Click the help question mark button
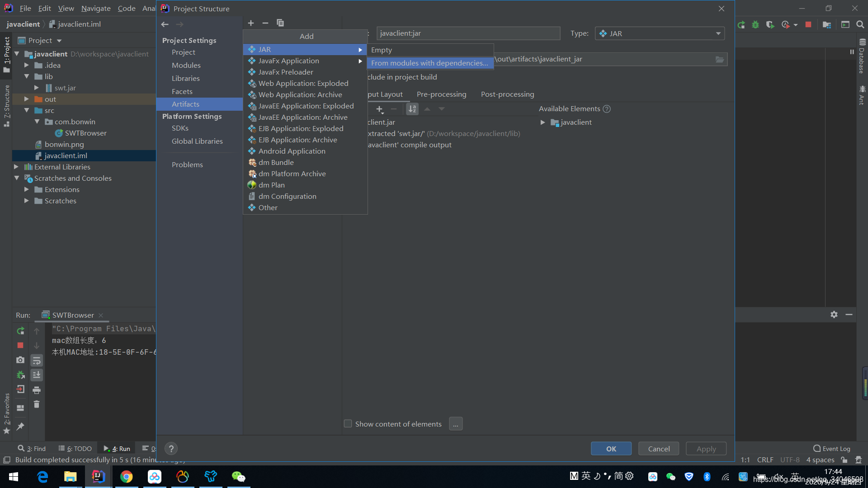This screenshot has width=868, height=488. (x=171, y=449)
